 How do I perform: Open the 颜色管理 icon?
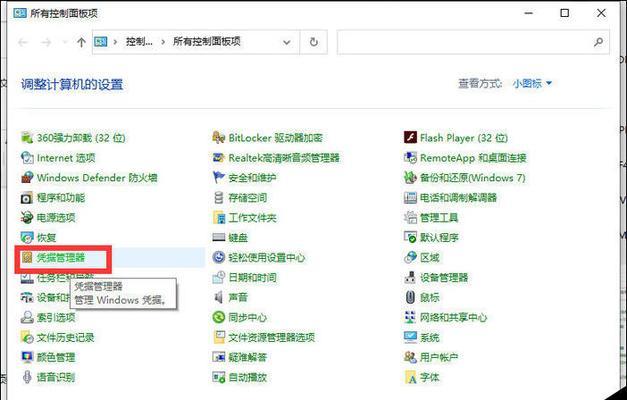(x=27, y=357)
